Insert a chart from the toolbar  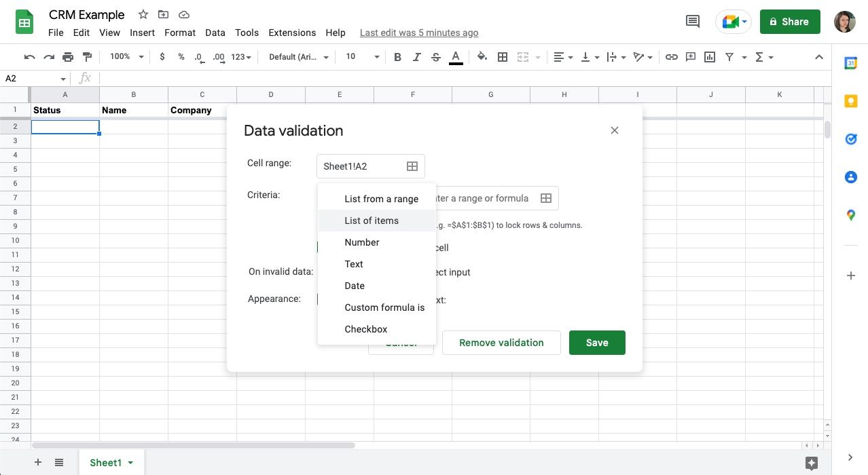point(710,57)
